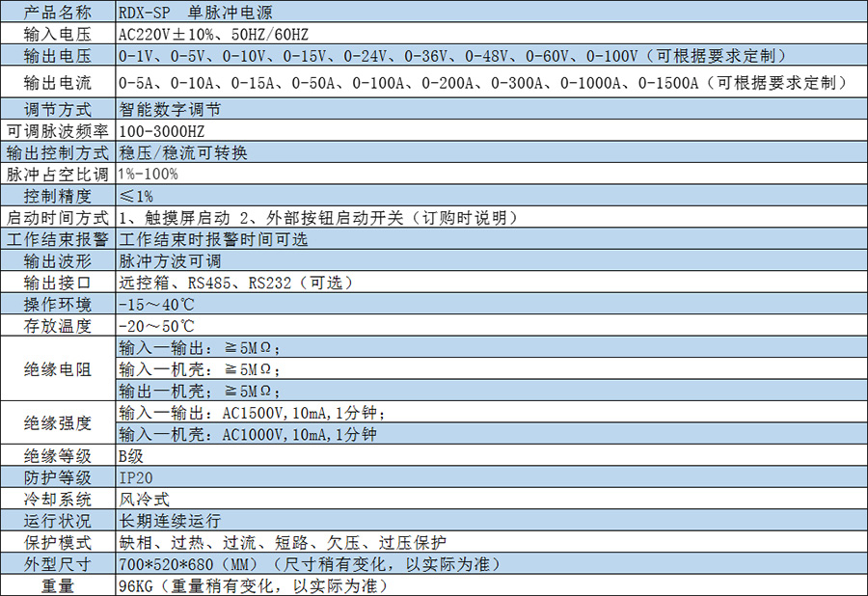Click the '冷却系统' label

point(58,500)
